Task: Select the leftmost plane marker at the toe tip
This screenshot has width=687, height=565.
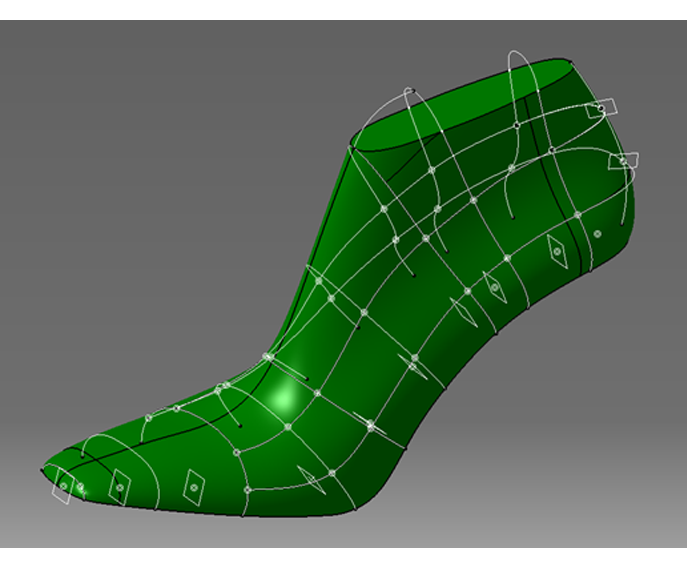Action: pyautogui.click(x=63, y=487)
